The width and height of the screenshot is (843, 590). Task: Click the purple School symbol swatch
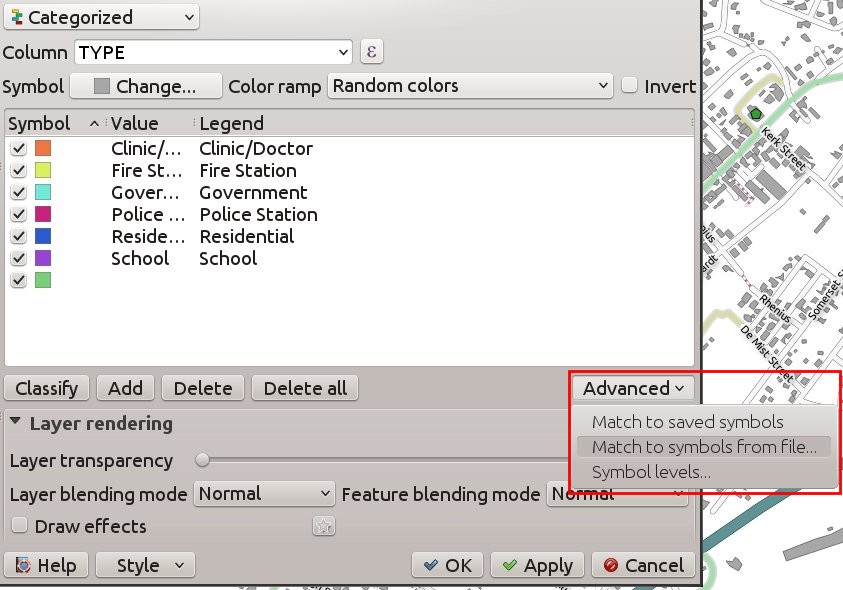43,258
